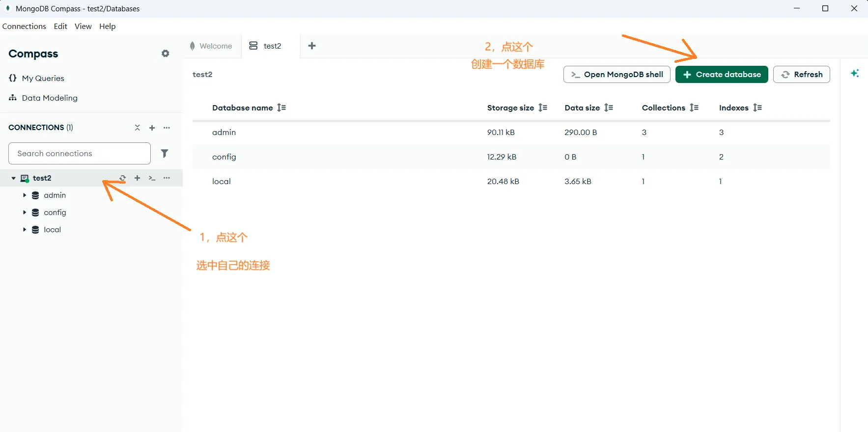Collapse all connections with the X icon
The width and height of the screenshot is (868, 432).
[138, 128]
